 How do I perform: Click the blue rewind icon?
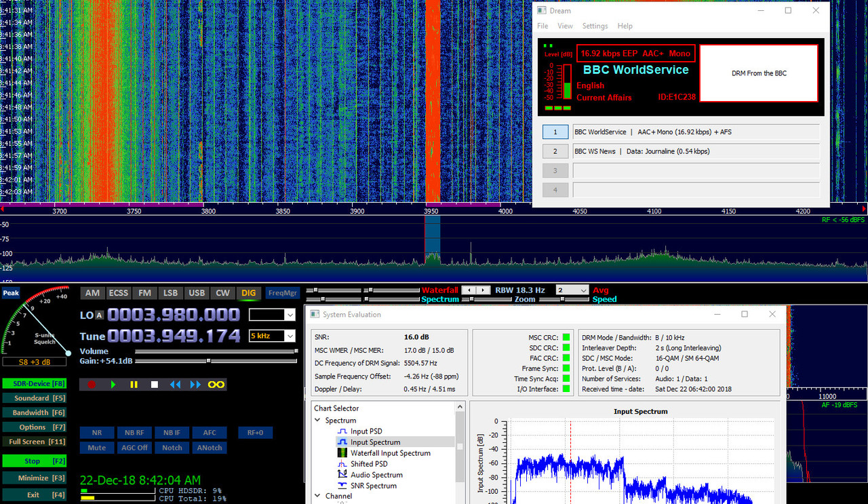pos(175,385)
